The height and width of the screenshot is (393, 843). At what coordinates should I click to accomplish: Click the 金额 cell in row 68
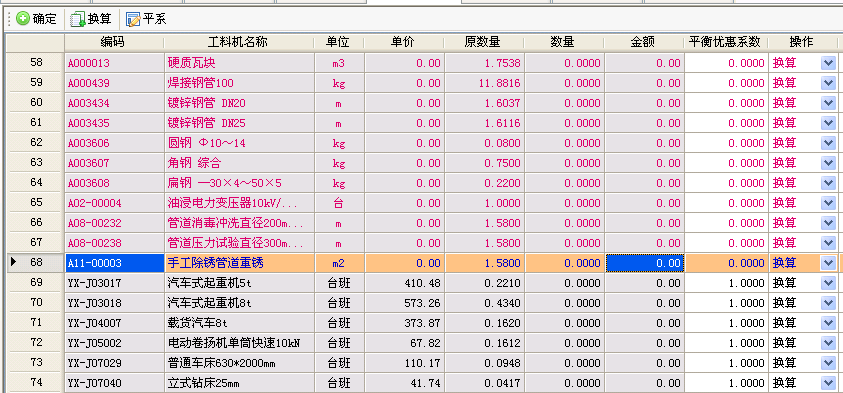(645, 263)
